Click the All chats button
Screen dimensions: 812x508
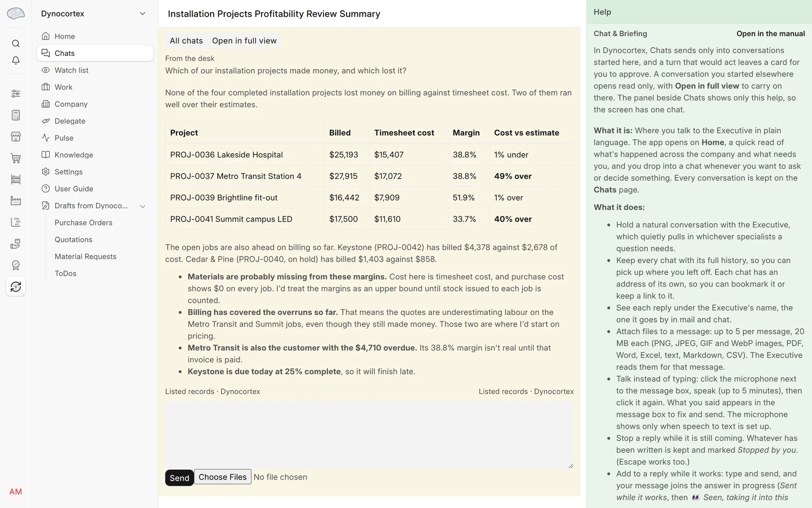tap(186, 41)
